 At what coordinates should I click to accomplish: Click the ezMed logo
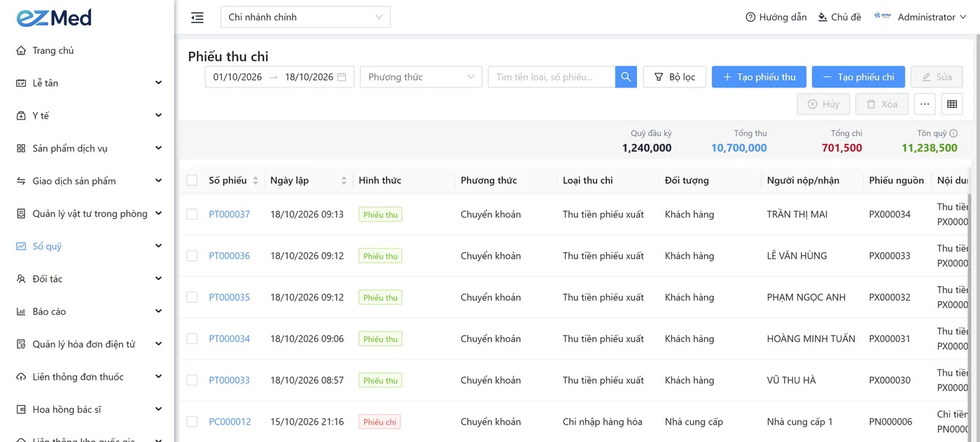[54, 17]
